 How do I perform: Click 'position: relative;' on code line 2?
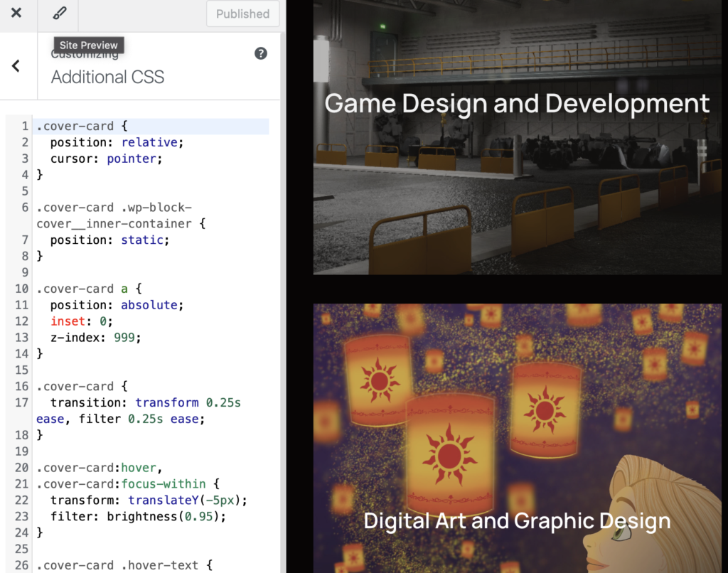[117, 143]
